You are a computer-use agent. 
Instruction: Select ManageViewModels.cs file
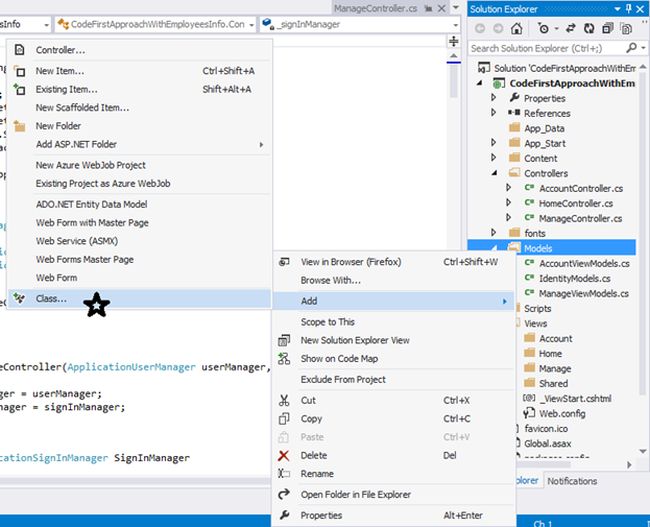[584, 293]
